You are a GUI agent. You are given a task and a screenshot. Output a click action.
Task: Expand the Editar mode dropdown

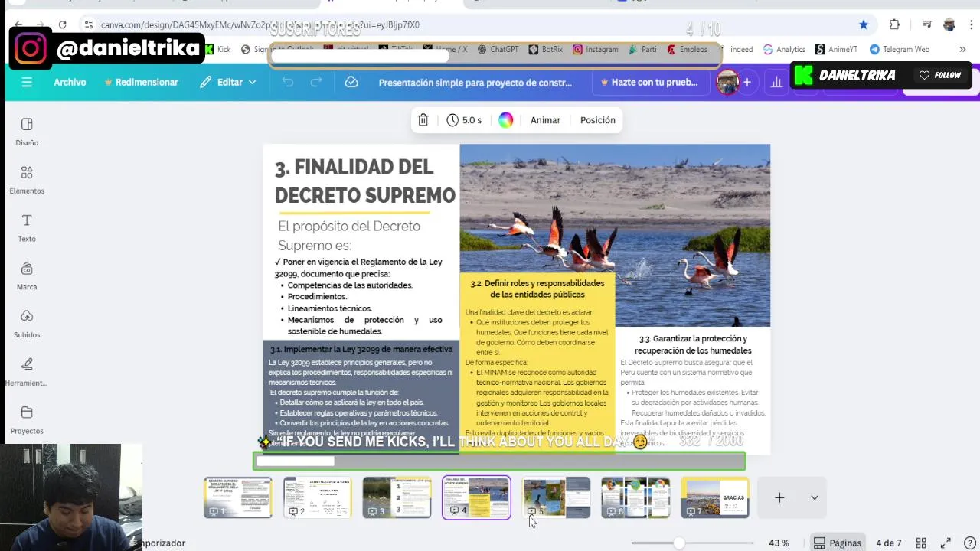[x=228, y=82]
